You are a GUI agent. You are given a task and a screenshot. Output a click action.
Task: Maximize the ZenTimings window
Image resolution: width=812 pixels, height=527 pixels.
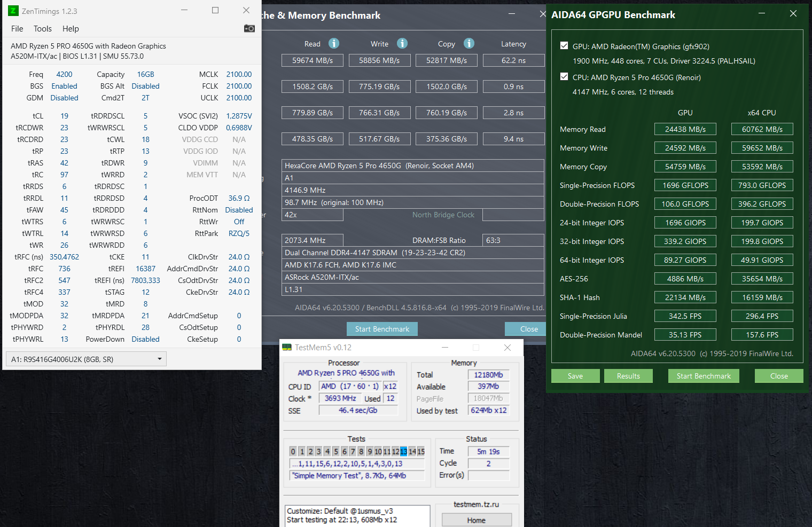coord(215,10)
